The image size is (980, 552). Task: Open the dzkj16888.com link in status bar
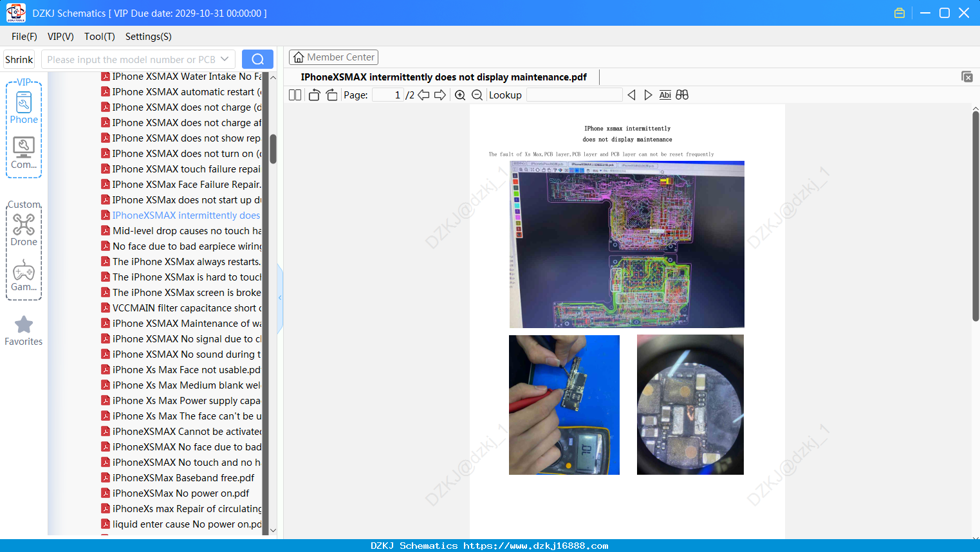(535, 546)
